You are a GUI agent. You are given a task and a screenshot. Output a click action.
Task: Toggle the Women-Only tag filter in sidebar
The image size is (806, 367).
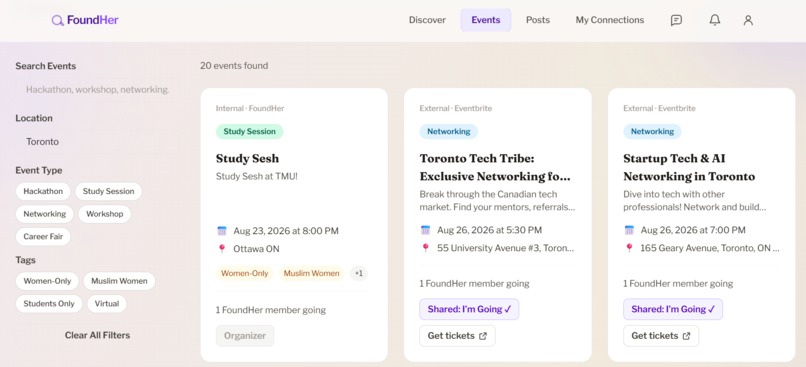tap(47, 281)
